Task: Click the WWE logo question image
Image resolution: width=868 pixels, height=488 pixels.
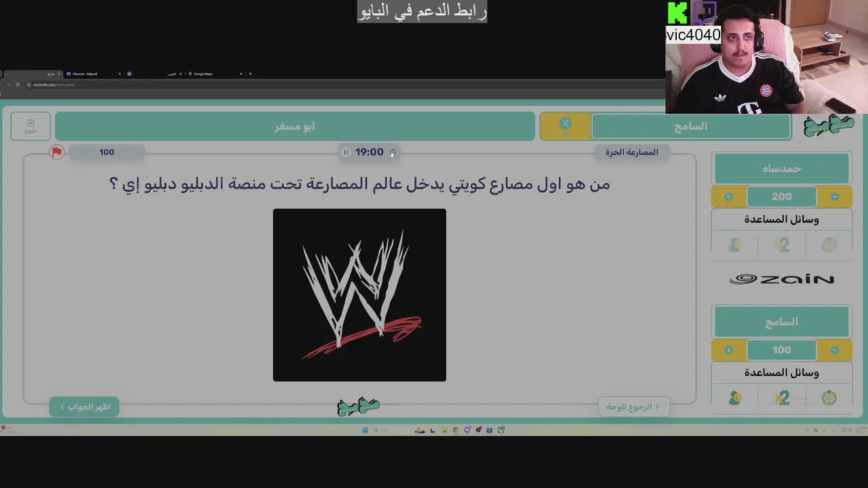Action: click(359, 295)
